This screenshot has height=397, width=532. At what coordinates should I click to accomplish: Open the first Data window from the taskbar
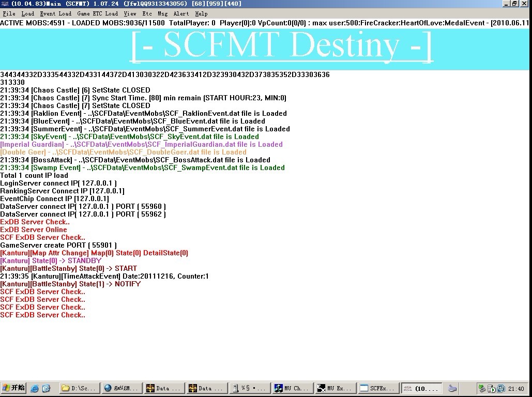pyautogui.click(x=163, y=388)
